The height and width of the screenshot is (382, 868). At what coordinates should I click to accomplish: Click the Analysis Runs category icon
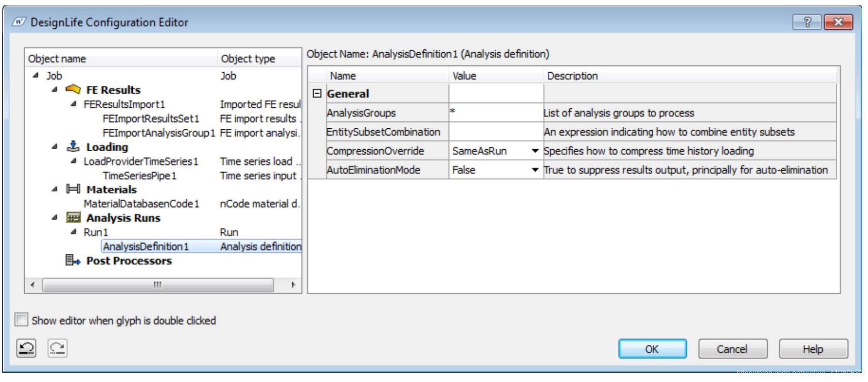pos(73,217)
